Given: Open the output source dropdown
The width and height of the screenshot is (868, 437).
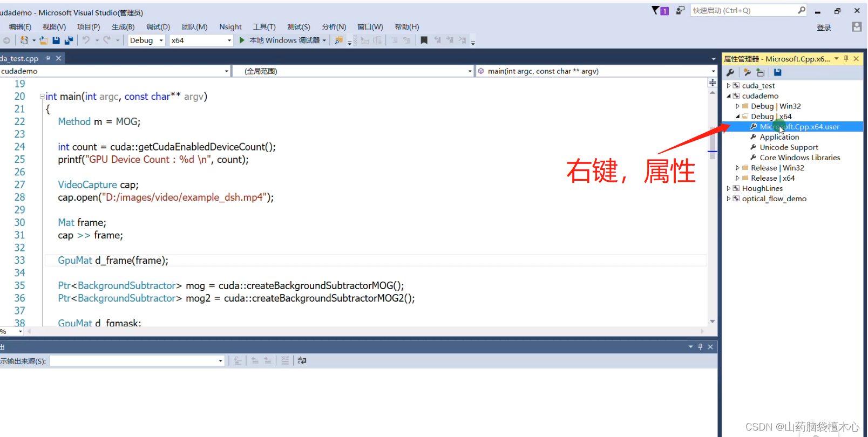Looking at the screenshot, I should pyautogui.click(x=220, y=361).
